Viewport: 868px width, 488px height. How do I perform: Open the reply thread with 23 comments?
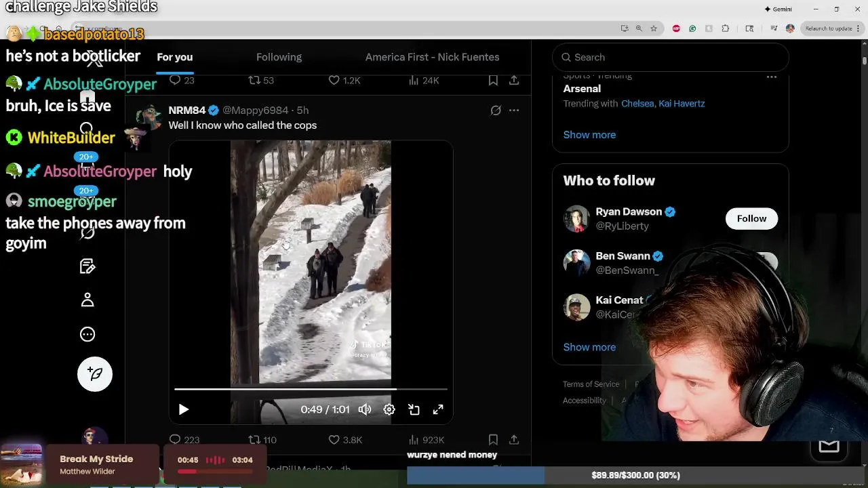(181, 80)
